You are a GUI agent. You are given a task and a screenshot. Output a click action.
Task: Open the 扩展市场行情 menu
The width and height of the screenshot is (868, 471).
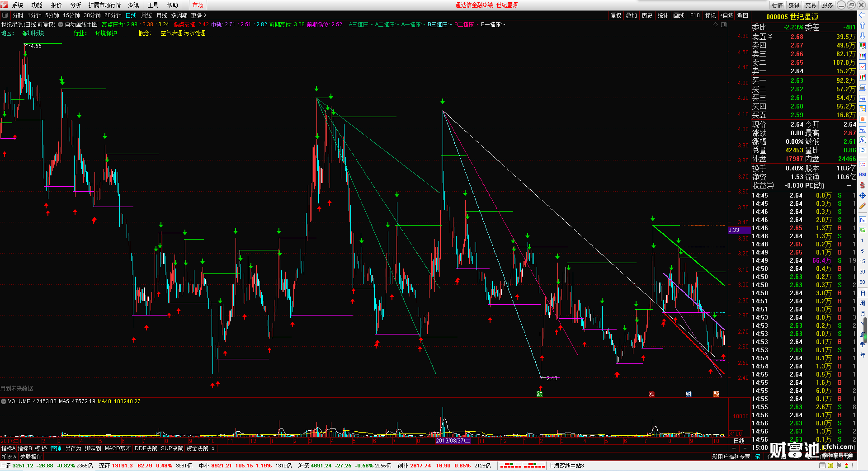[x=105, y=5]
